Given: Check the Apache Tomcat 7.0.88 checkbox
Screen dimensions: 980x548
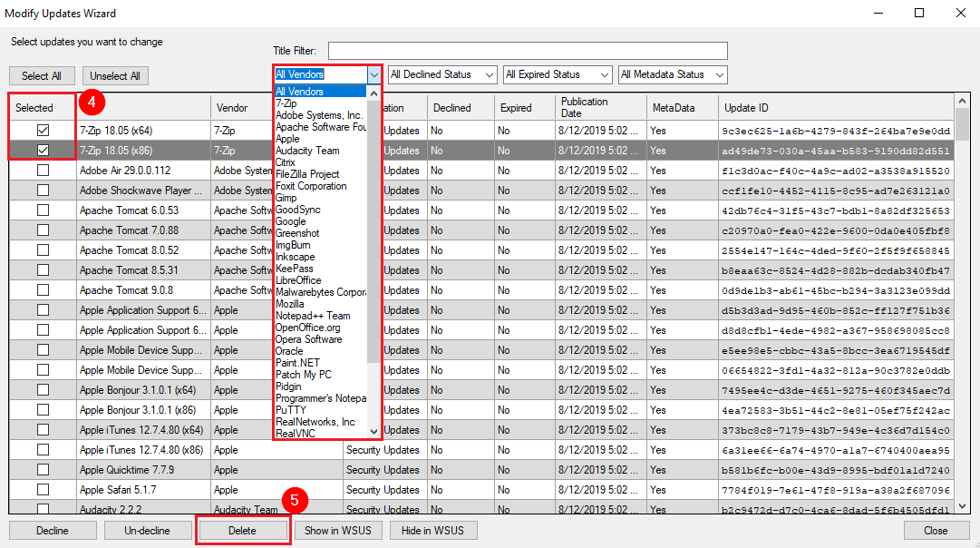Looking at the screenshot, I should click(x=43, y=230).
